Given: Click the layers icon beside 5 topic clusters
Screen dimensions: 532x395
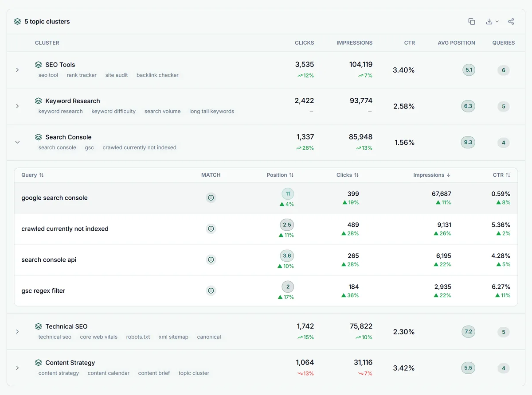Looking at the screenshot, I should tap(17, 21).
